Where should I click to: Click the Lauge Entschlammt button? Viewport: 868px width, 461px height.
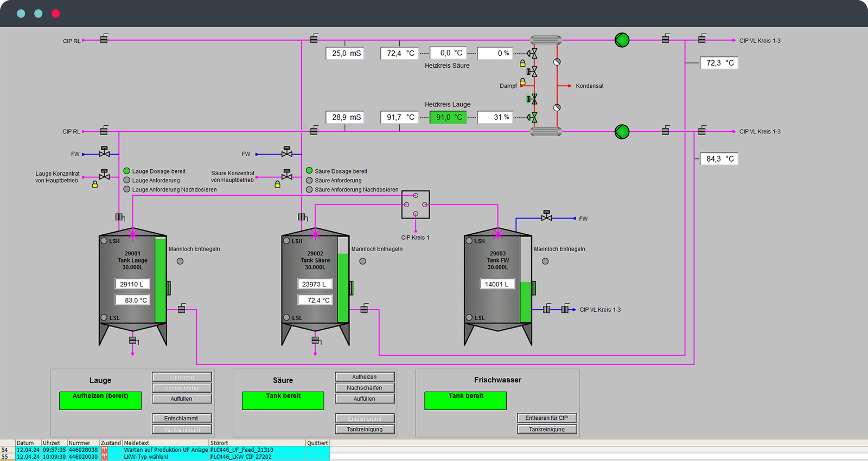(181, 419)
